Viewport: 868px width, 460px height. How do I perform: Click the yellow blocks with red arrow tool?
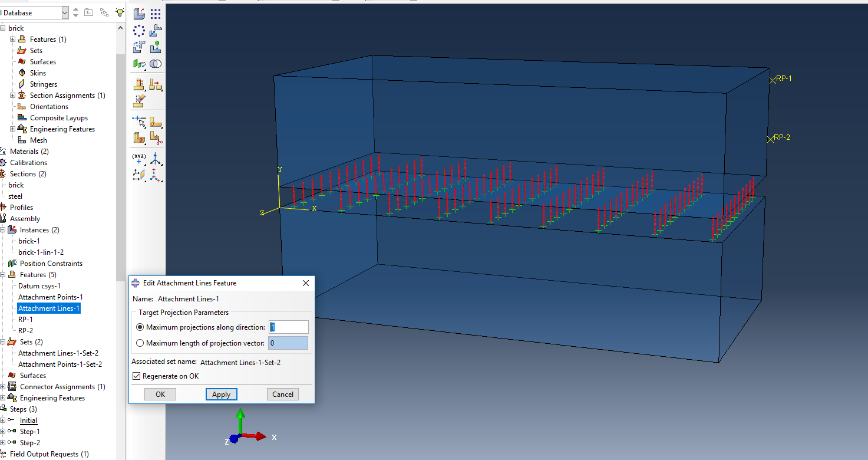(x=156, y=84)
